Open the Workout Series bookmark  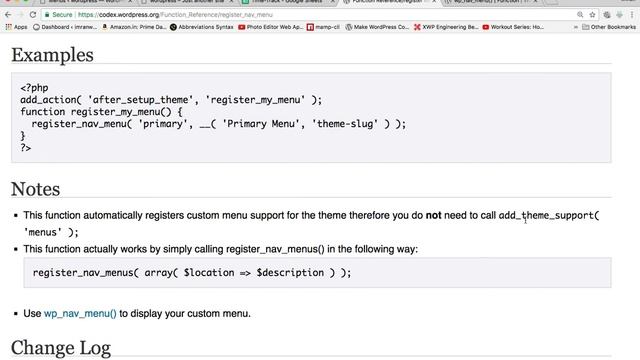[513, 27]
